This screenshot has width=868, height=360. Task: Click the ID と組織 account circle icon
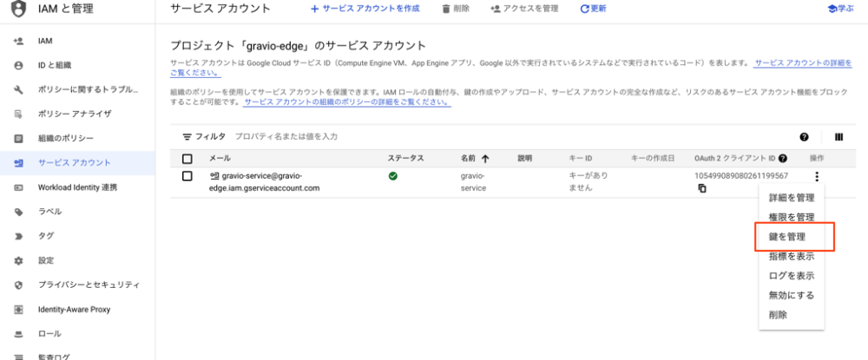(18, 66)
